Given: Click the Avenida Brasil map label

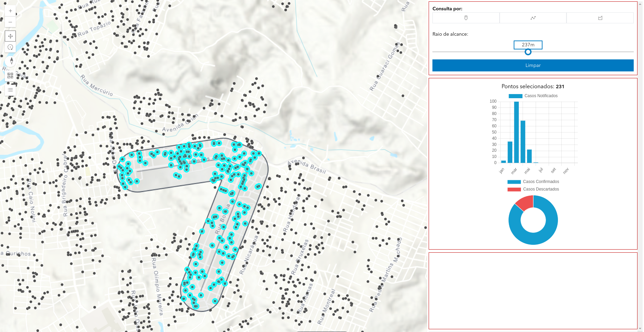Looking at the screenshot, I should 307,167.
